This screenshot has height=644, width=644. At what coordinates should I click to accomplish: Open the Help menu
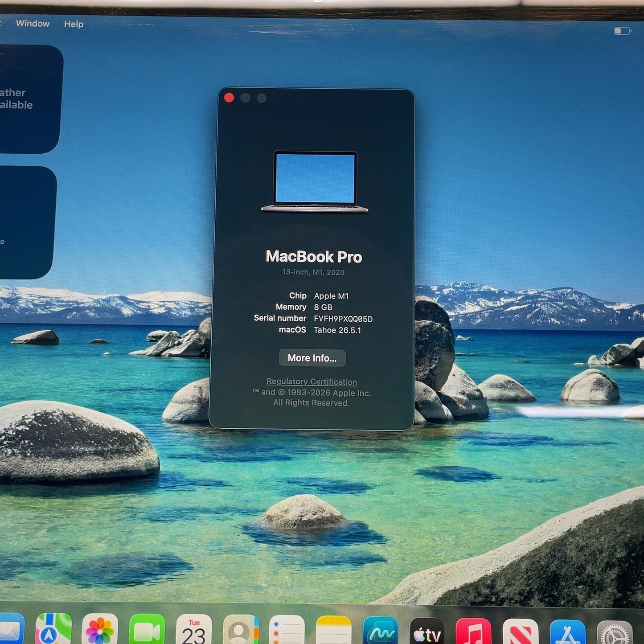pyautogui.click(x=74, y=24)
